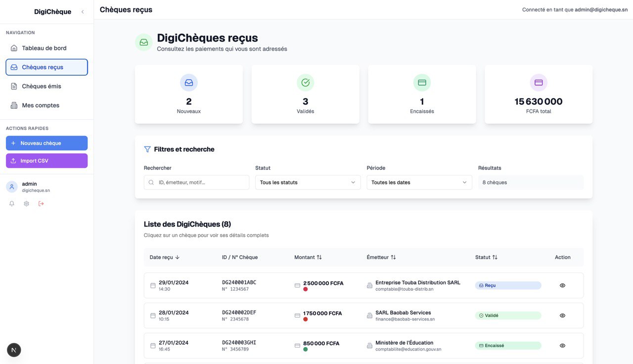Click the Encaissés card stat icon
This screenshot has width=633, height=364.
(422, 83)
